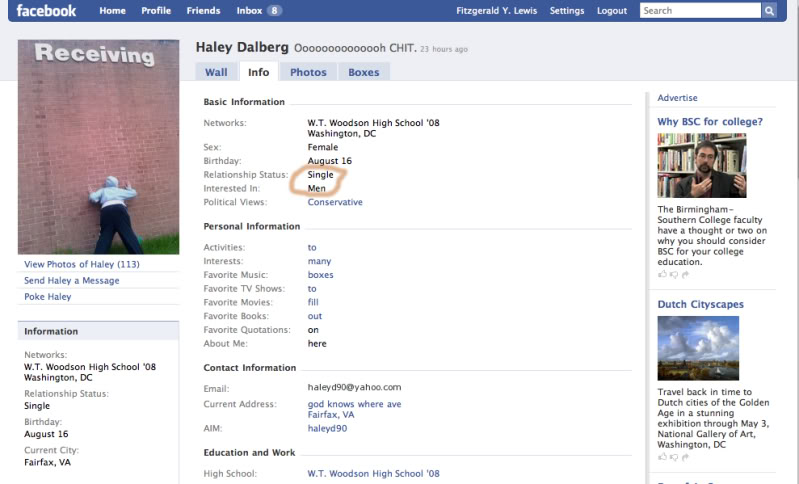
Task: Share the BSC college ad arrow icon
Action: coord(685,275)
